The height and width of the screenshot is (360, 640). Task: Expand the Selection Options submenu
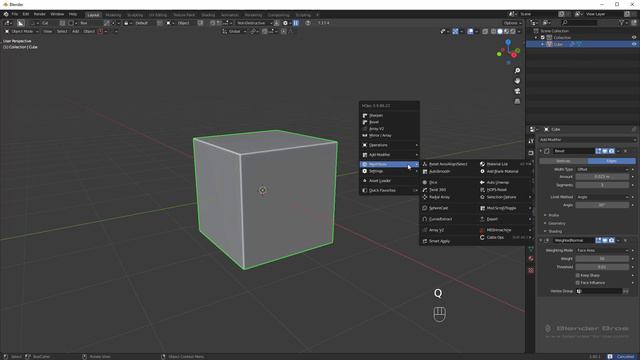coord(506,197)
